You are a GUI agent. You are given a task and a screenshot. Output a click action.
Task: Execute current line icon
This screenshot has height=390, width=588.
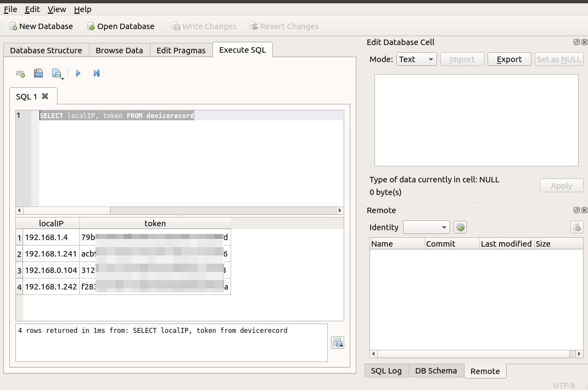(x=97, y=73)
